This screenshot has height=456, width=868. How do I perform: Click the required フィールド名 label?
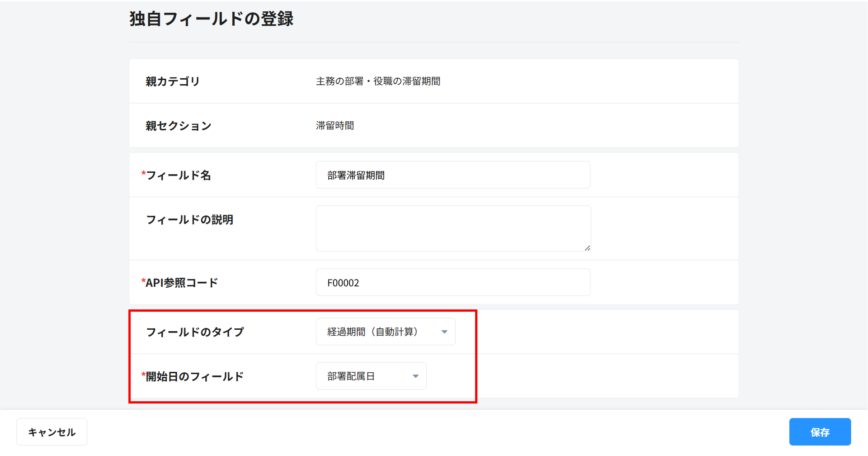coord(178,175)
